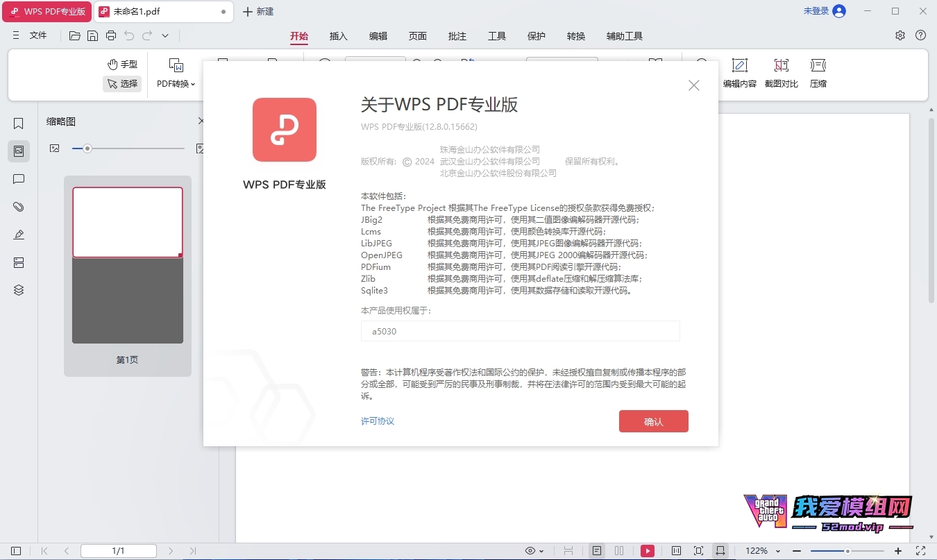The height and width of the screenshot is (560, 937).
Task: Open the comments panel sidebar icon
Action: click(x=19, y=179)
